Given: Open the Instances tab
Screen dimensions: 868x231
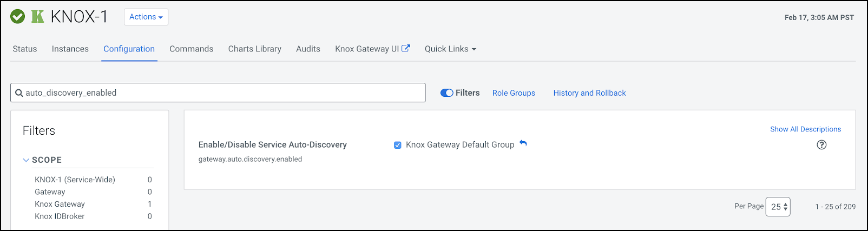Looking at the screenshot, I should point(70,49).
